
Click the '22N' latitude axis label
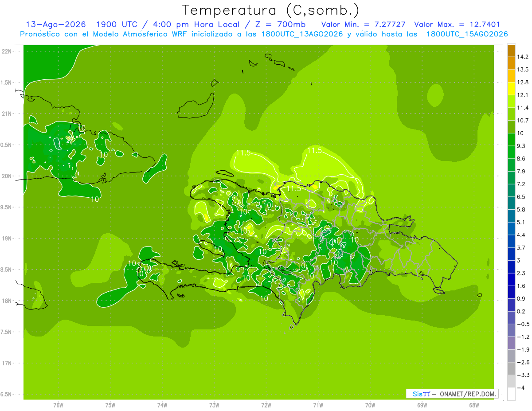click(x=7, y=51)
